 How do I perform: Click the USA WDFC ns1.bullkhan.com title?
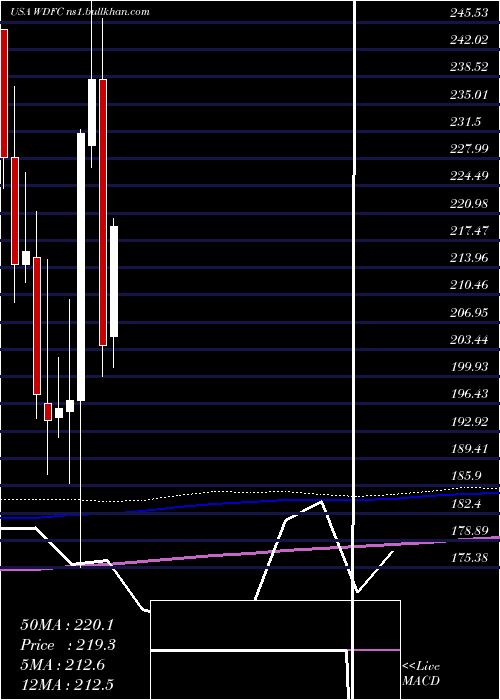coord(79,11)
